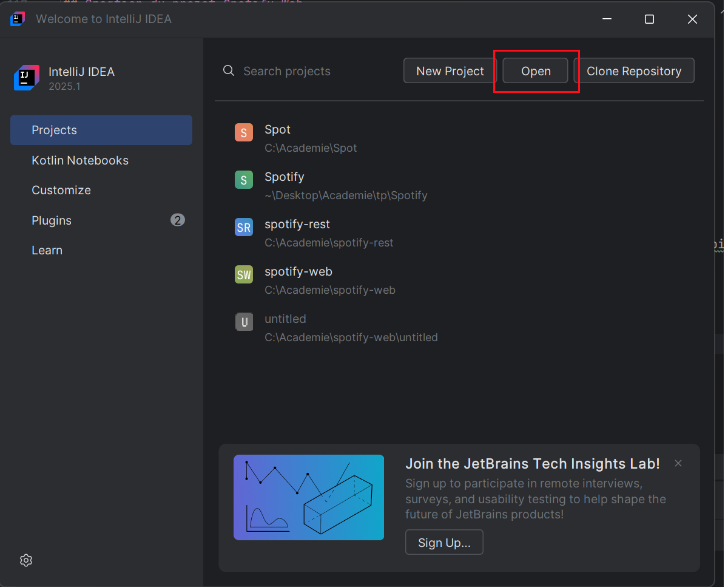Go to the Plugins section
Image resolution: width=728 pixels, height=587 pixels.
52,220
